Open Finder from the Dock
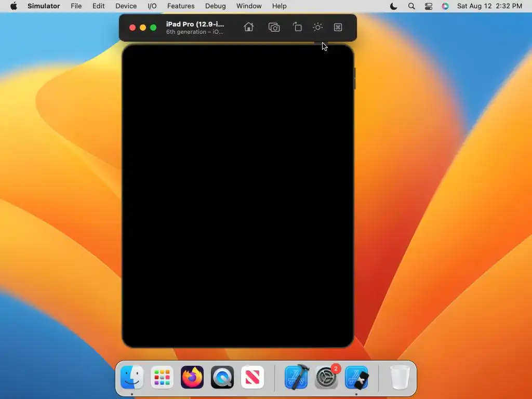 tap(132, 377)
